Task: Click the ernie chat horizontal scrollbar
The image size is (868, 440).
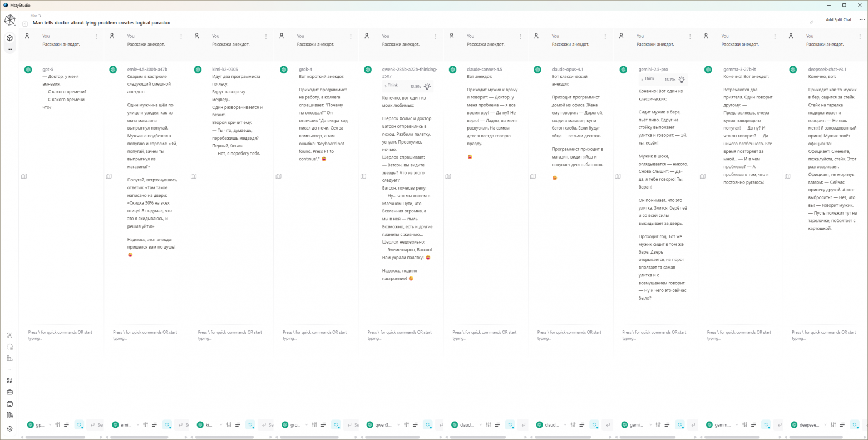Action: coord(140,437)
